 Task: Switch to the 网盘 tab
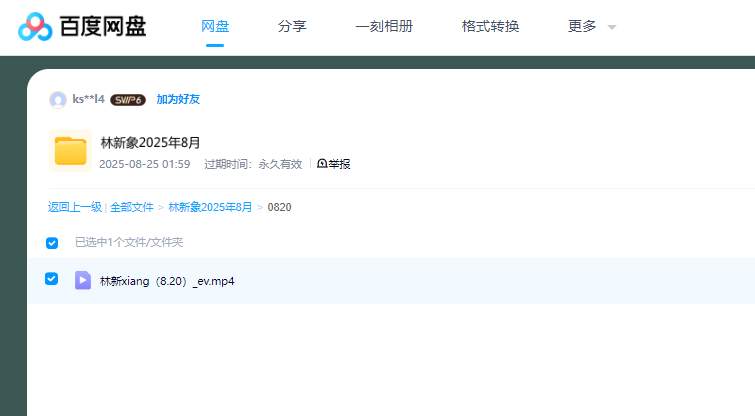tap(214, 26)
